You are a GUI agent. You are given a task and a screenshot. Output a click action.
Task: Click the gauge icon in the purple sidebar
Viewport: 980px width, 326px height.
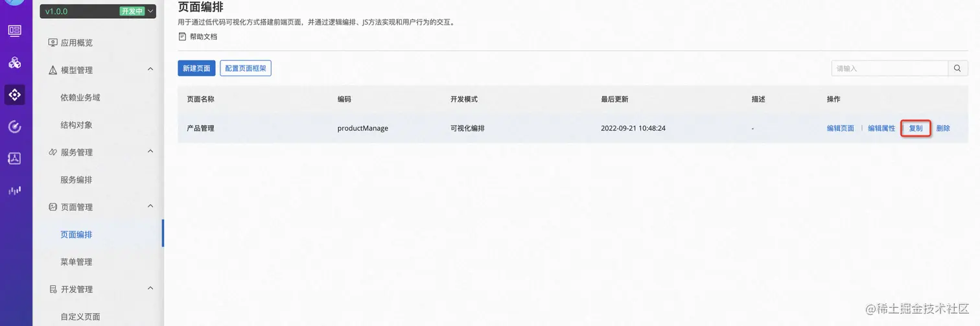coord(14,126)
